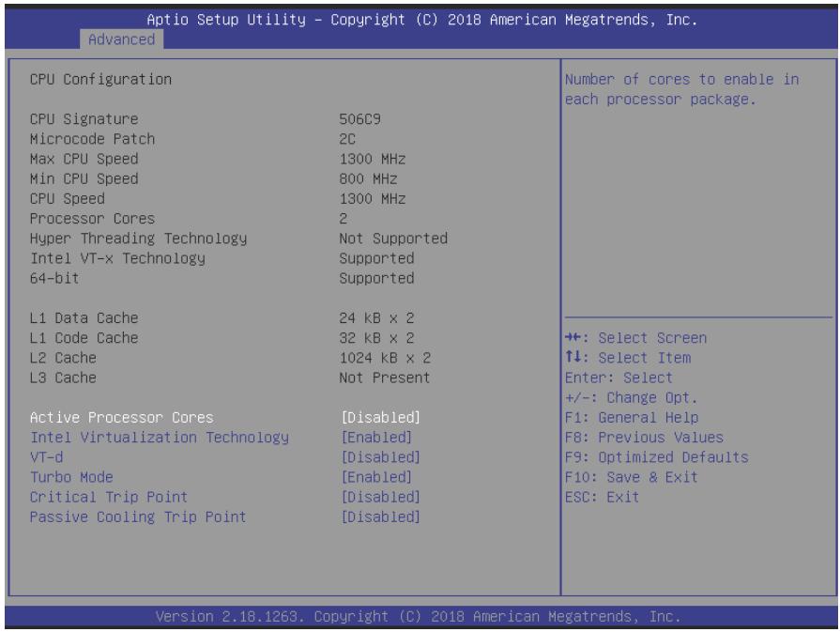Image resolution: width=840 pixels, height=632 pixels.
Task: Click the F8: Previous Values hint
Action: (x=645, y=438)
